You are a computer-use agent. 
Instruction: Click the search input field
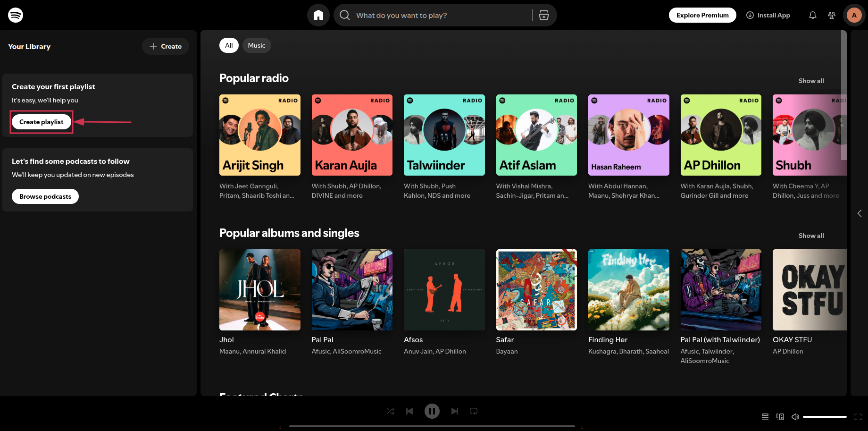tap(441, 15)
